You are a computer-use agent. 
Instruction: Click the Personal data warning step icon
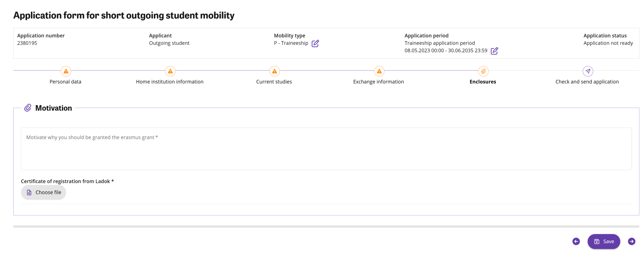point(66,71)
